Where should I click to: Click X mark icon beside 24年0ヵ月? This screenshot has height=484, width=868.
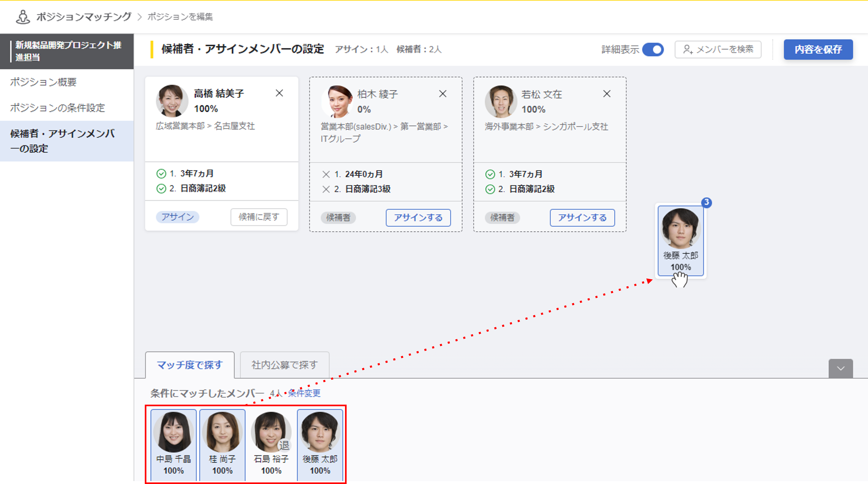click(326, 174)
